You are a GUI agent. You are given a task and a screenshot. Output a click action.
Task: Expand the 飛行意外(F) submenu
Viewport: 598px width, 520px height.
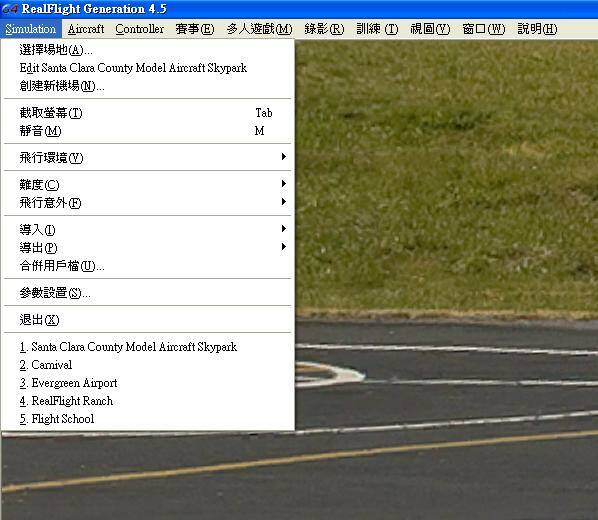click(x=148, y=202)
